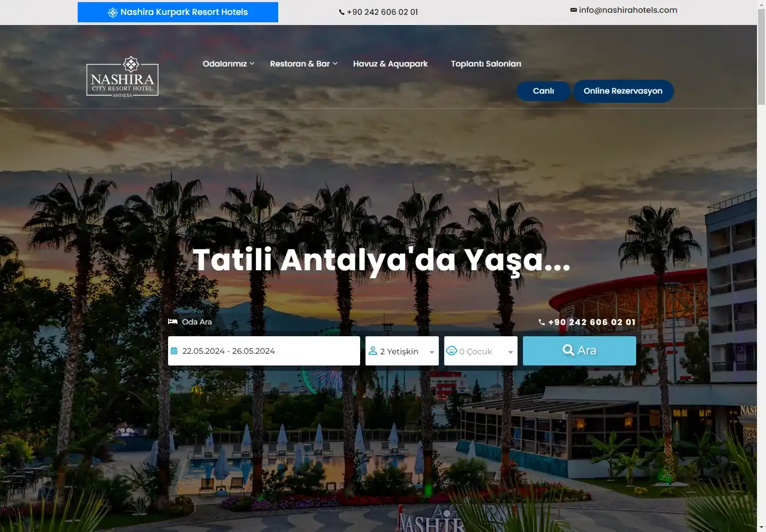
Task: Click the person icon in the adults selector
Action: 373,351
